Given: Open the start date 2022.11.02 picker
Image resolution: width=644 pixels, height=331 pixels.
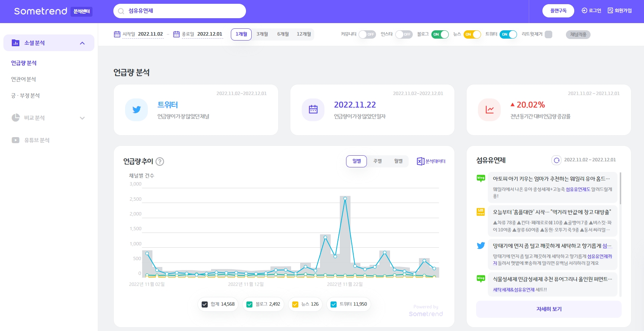Looking at the screenshot, I should [150, 34].
